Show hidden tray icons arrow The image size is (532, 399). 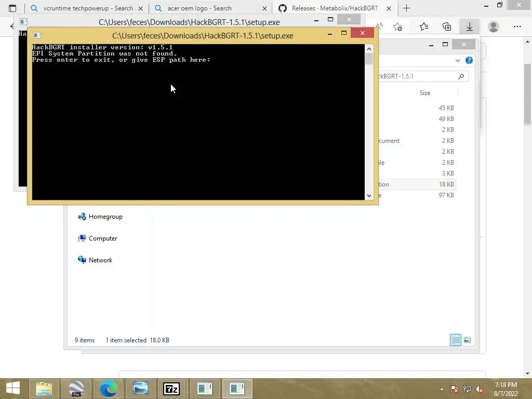click(442, 389)
